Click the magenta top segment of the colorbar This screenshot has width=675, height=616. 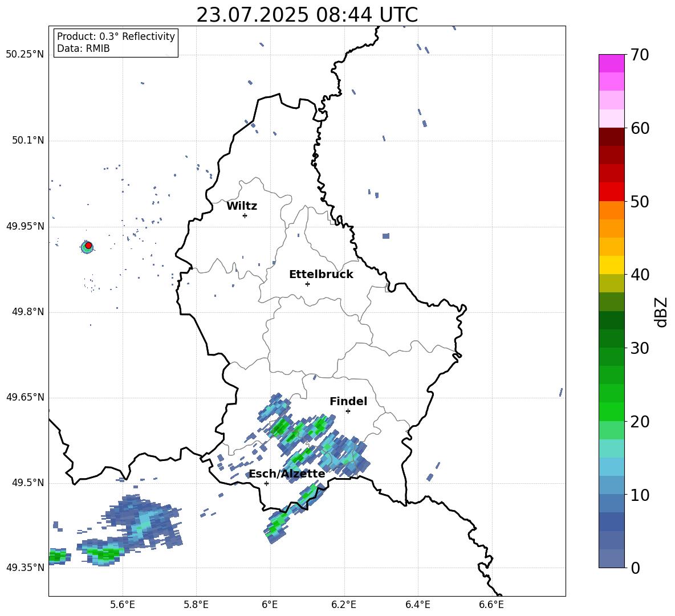point(612,63)
